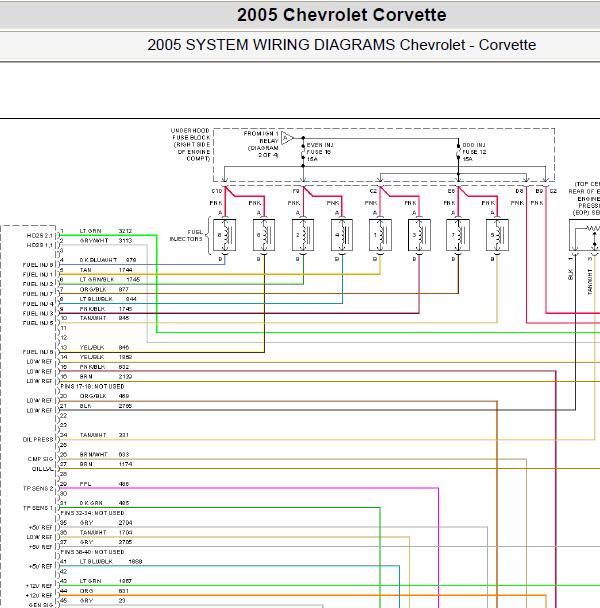
Task: Click the PNK/BLK 1746 wire label
Action: pyautogui.click(x=106, y=309)
